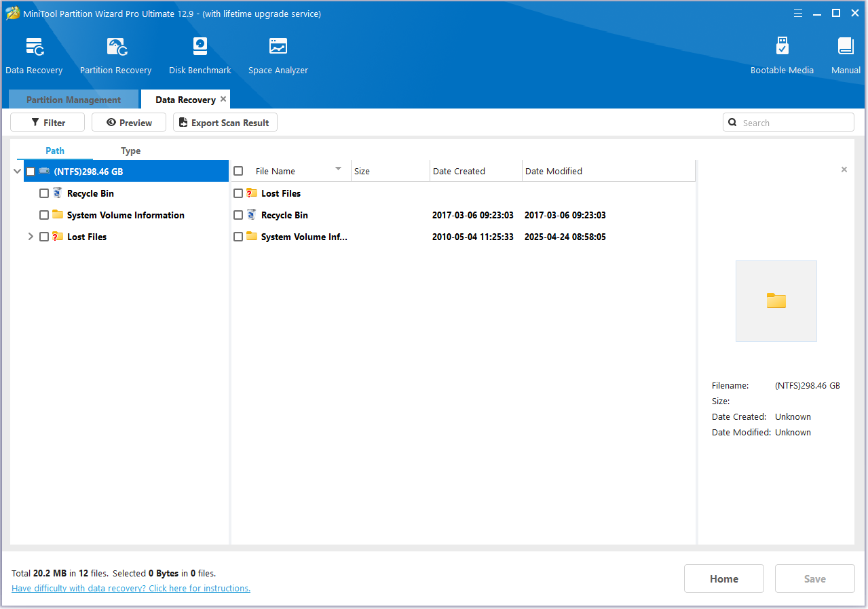868x609 pixels.
Task: Click the hamburger menu icon in title bar
Action: 798,14
